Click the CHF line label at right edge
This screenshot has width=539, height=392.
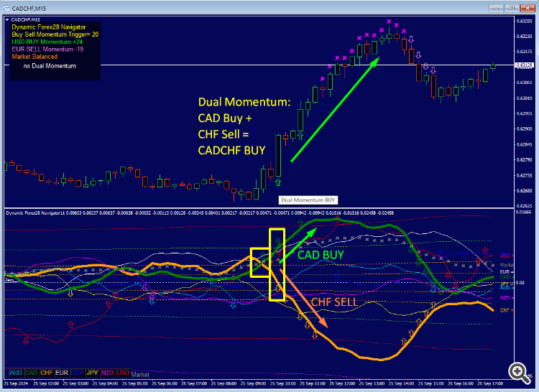(x=505, y=310)
